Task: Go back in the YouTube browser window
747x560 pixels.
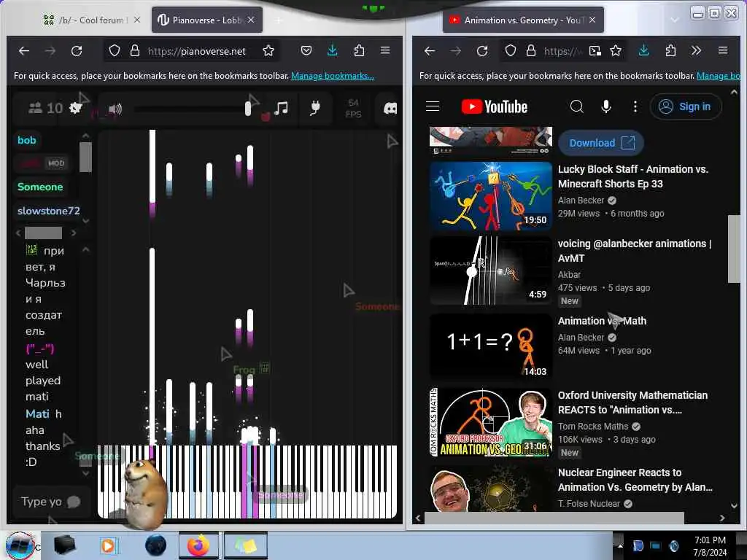Action: pyautogui.click(x=430, y=50)
